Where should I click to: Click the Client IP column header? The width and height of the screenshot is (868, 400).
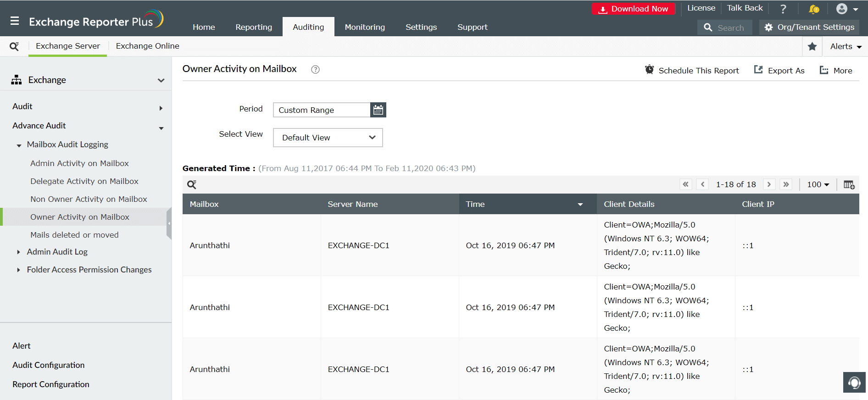click(758, 204)
